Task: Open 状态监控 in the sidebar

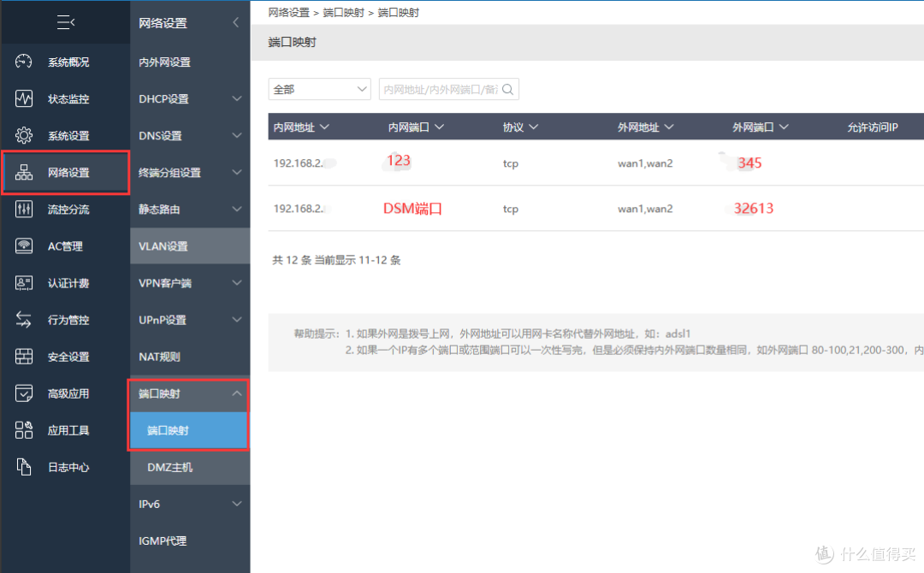Action: 68,99
